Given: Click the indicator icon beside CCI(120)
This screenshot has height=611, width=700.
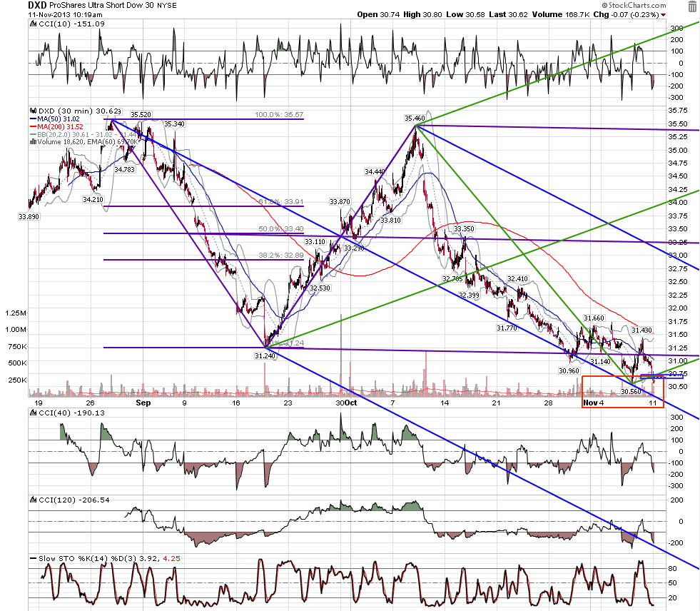Looking at the screenshot, I should pyautogui.click(x=33, y=500).
